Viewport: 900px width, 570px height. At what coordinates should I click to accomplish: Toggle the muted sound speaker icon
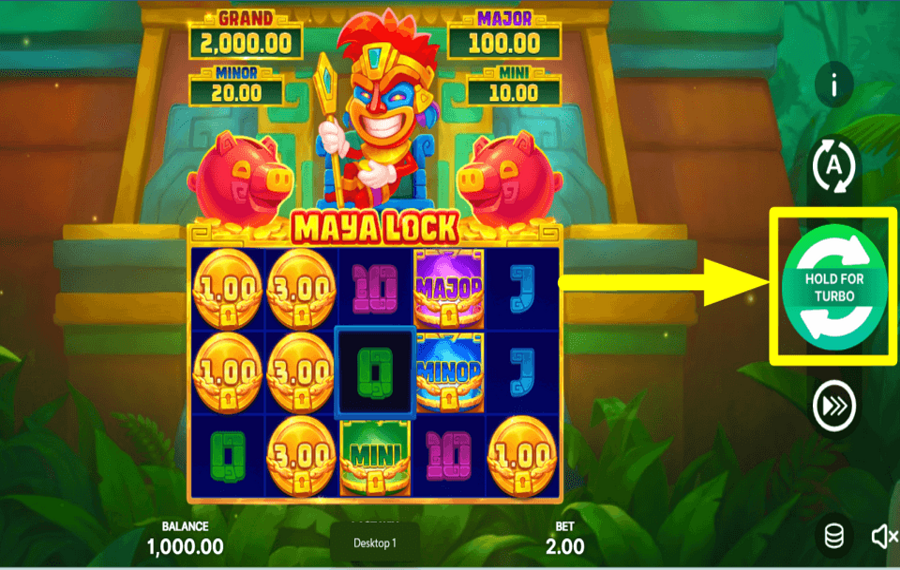tap(885, 537)
